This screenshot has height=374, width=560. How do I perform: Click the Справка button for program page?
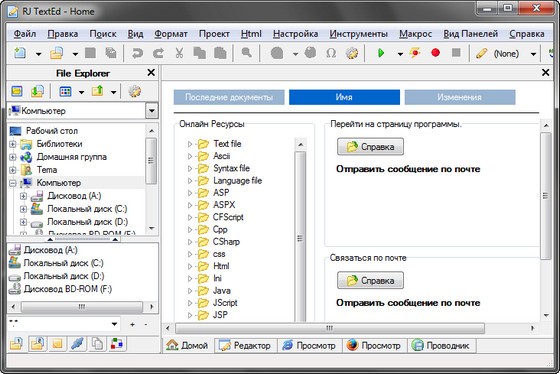(370, 146)
